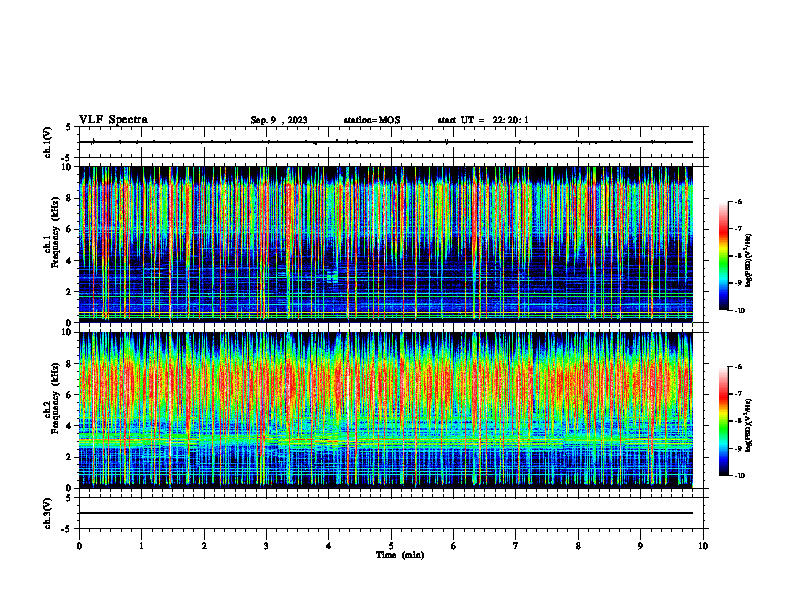The height and width of the screenshot is (612, 792).
Task: Click time axis tick label "0"
Action: point(79,546)
